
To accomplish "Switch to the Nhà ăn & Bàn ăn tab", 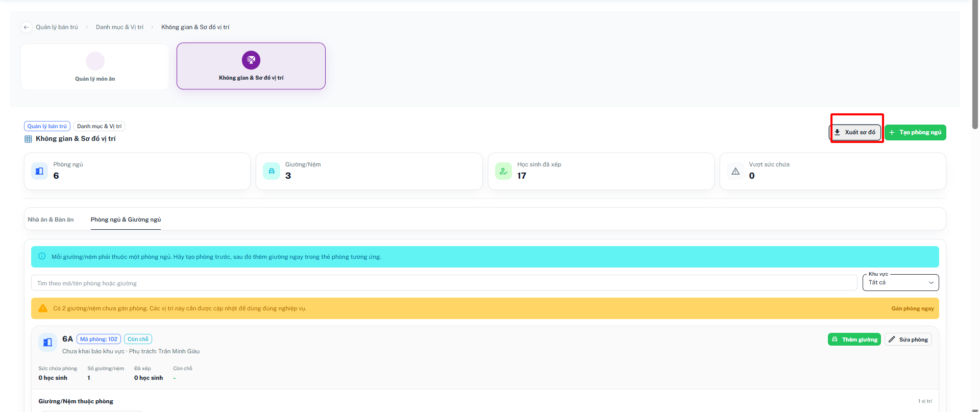I will (x=51, y=220).
